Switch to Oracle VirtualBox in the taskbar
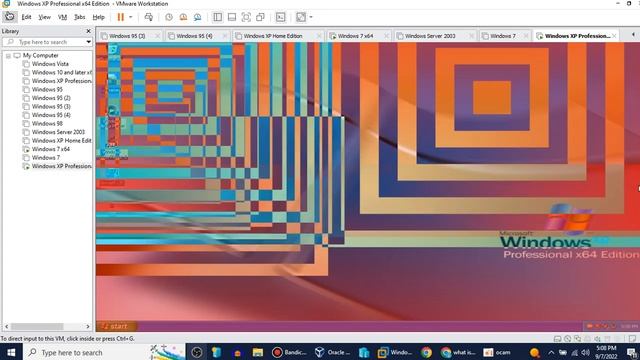The image size is (640, 360). pyautogui.click(x=332, y=352)
